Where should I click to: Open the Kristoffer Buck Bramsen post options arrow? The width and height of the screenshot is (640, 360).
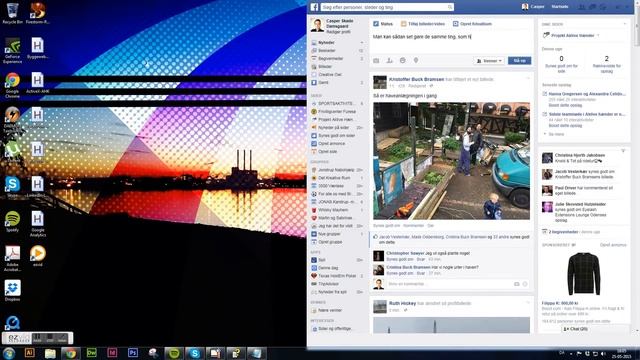click(528, 78)
